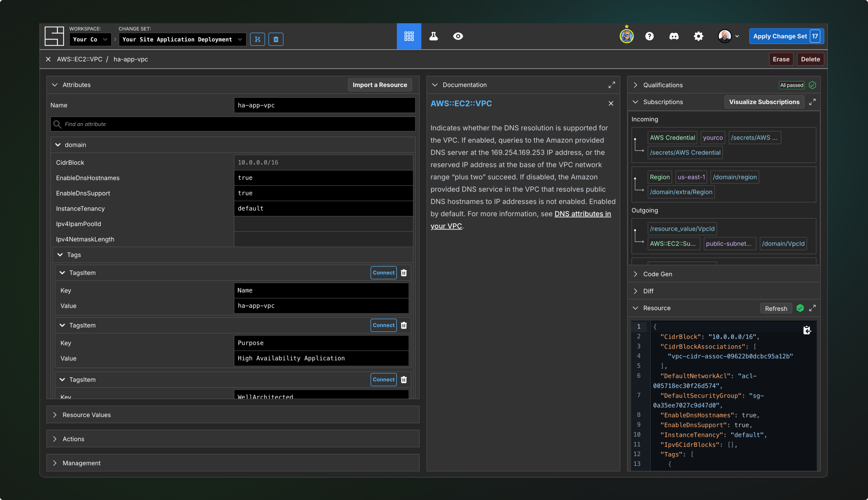The image size is (868, 500).
Task: Open the Workspace Your Co dropdown
Action: 90,39
